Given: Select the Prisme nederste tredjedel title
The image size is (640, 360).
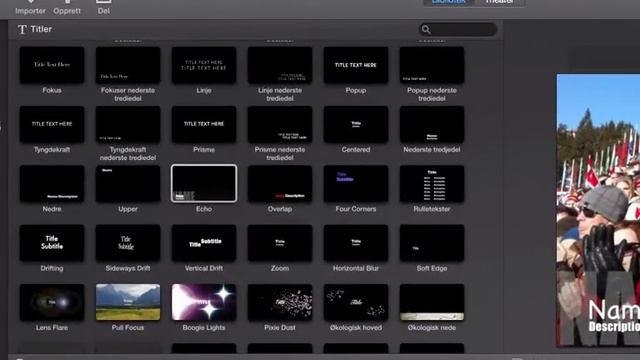Looking at the screenshot, I should [x=280, y=124].
